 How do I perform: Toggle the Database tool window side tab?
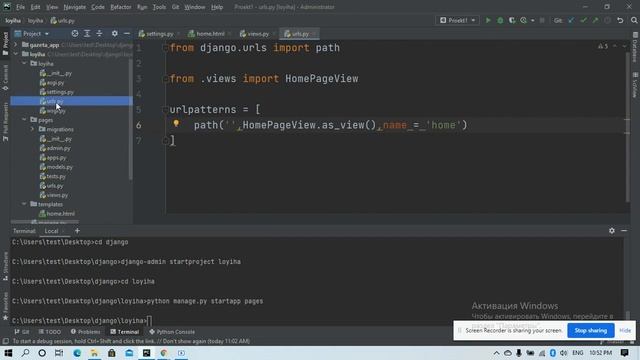click(635, 47)
